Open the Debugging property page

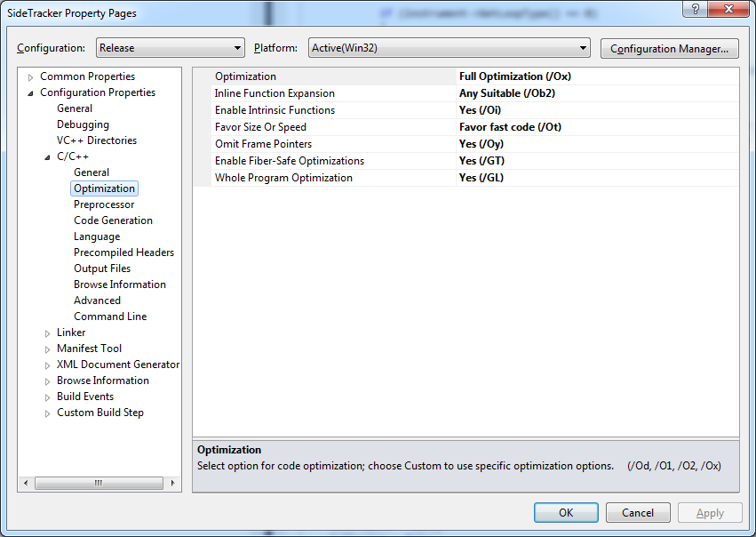click(x=83, y=124)
